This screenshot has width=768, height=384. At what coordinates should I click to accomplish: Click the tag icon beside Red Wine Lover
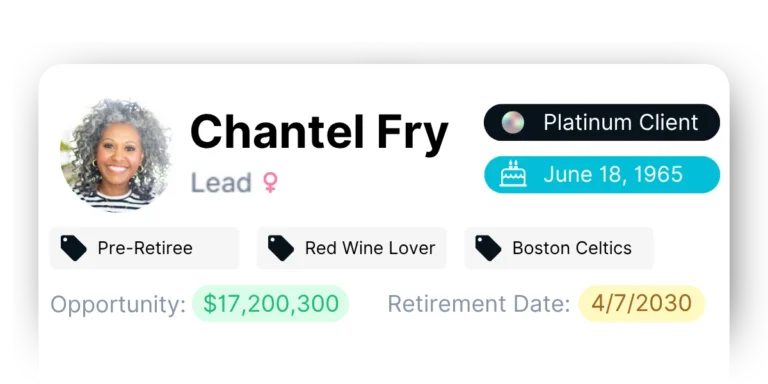click(281, 248)
